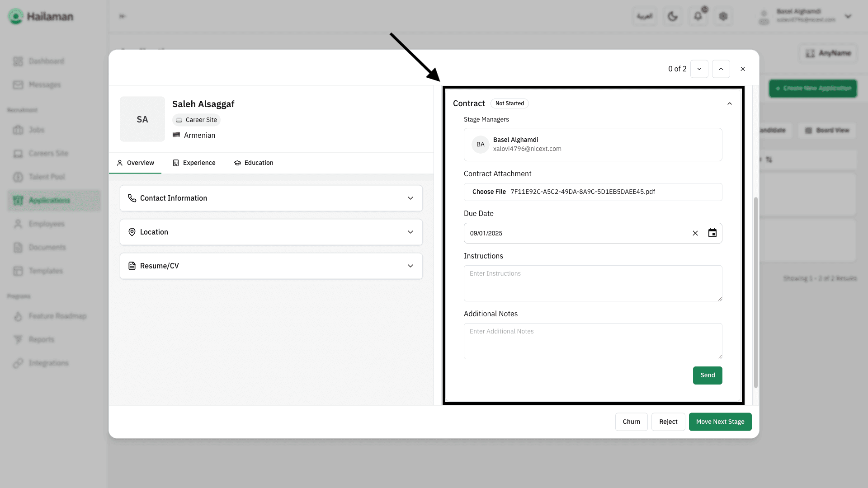Image resolution: width=868 pixels, height=488 pixels.
Task: Click the panel's vertical scrollbar
Action: click(x=755, y=293)
